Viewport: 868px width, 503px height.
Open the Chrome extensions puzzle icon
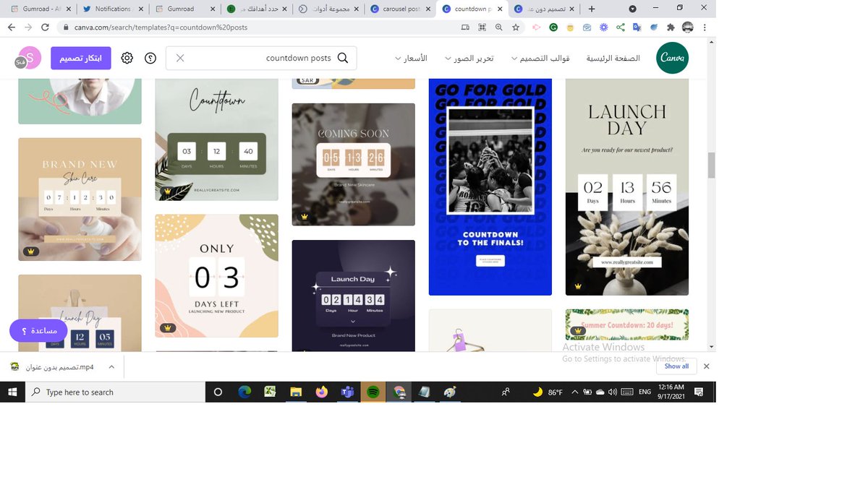671,27
